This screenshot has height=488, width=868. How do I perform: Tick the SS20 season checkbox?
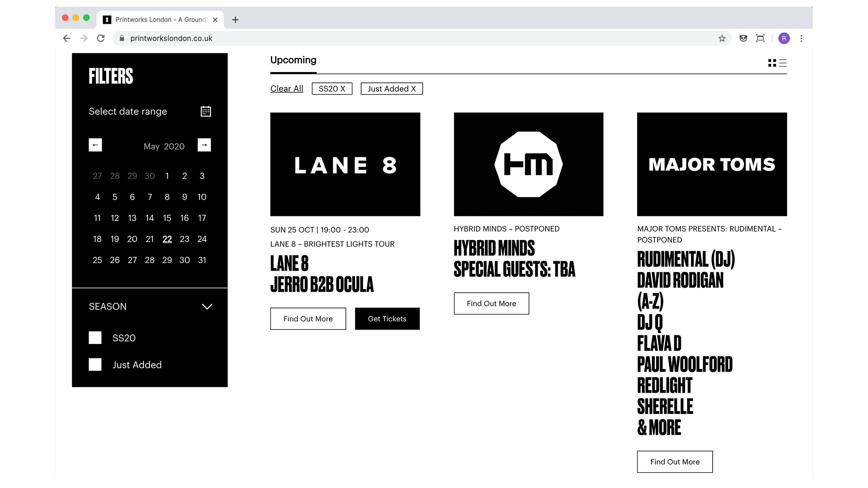pos(95,338)
